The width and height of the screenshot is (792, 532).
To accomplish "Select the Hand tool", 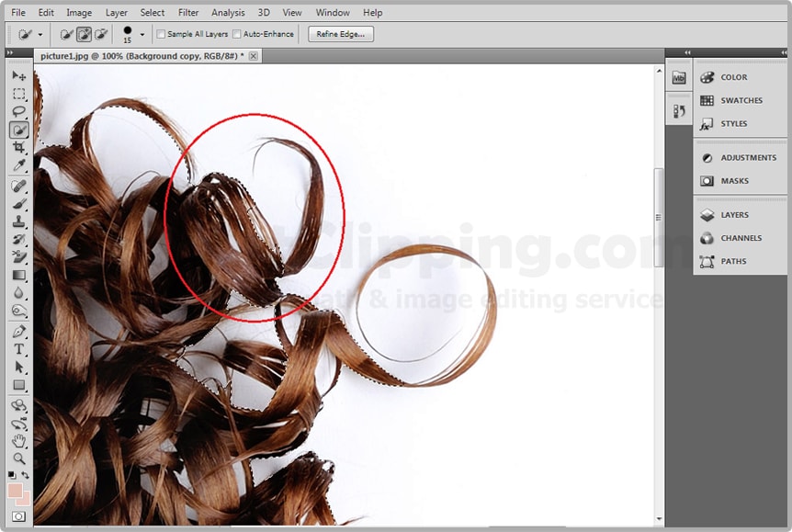I will [x=18, y=440].
